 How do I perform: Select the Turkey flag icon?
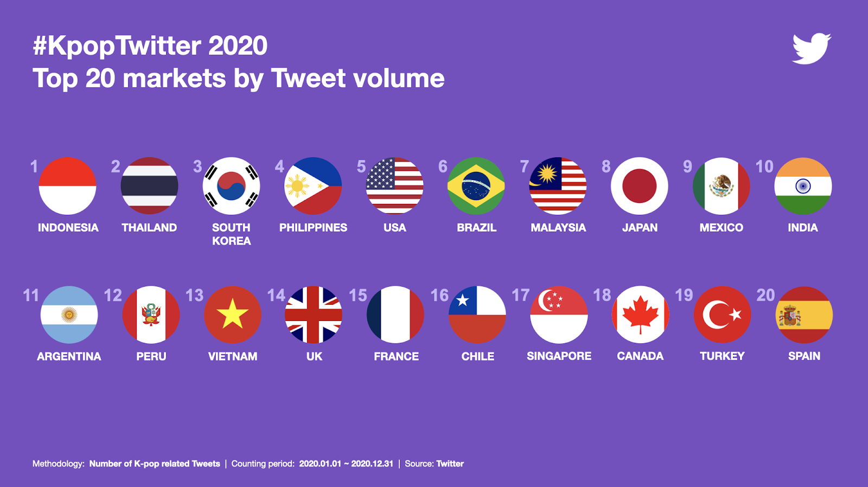722,315
